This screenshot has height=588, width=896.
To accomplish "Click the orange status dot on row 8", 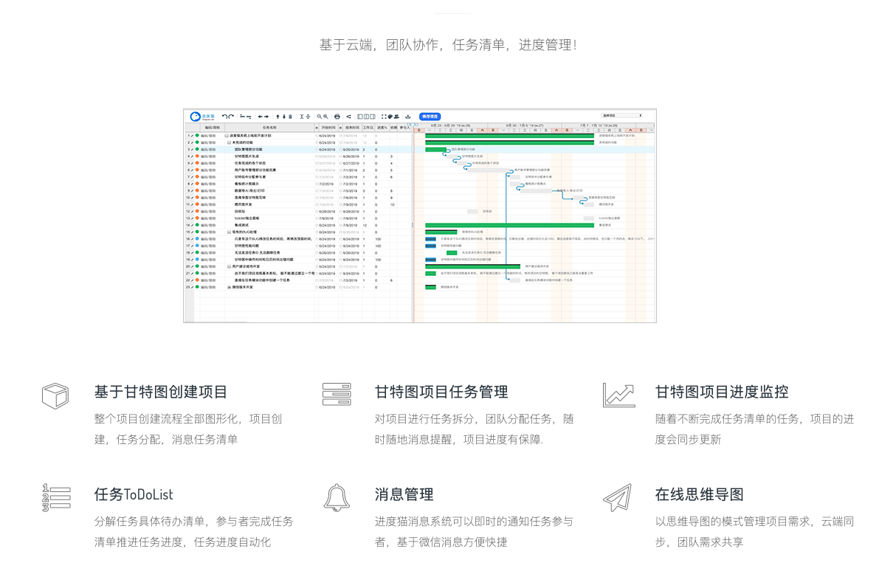I will (197, 184).
